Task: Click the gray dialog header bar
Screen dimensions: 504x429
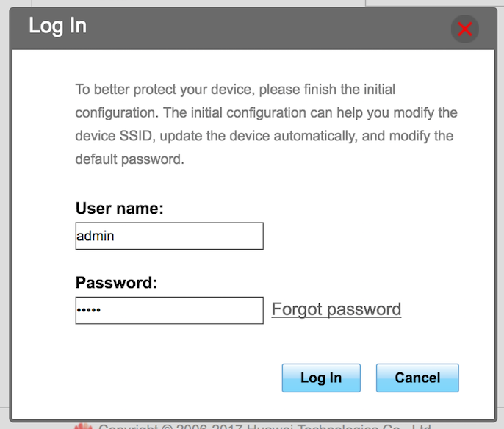Action: (253, 29)
